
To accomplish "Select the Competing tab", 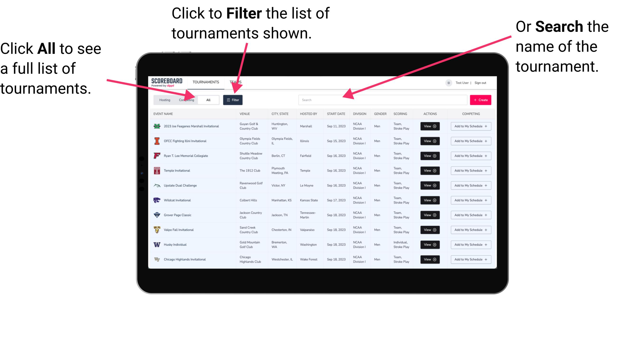I will 186,100.
